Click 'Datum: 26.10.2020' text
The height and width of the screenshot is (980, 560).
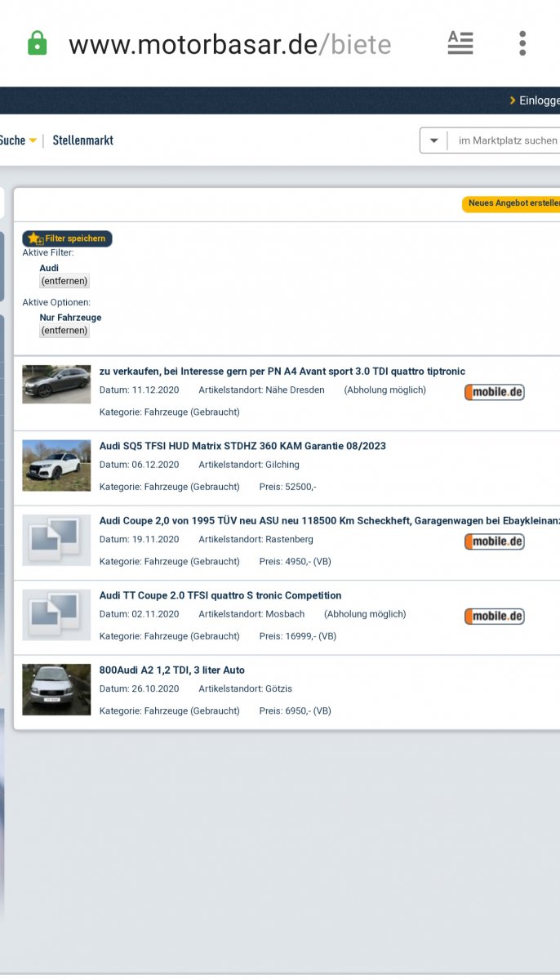pyautogui.click(x=139, y=689)
